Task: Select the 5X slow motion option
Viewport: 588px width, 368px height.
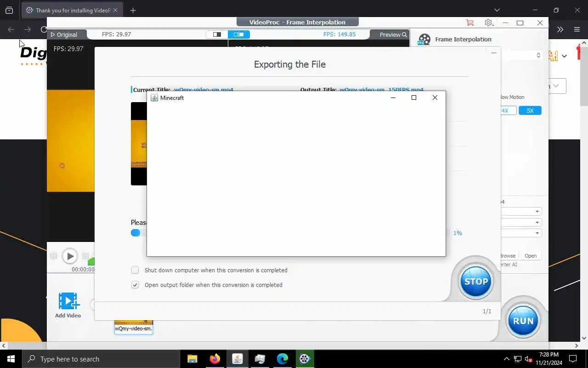Action: (530, 110)
